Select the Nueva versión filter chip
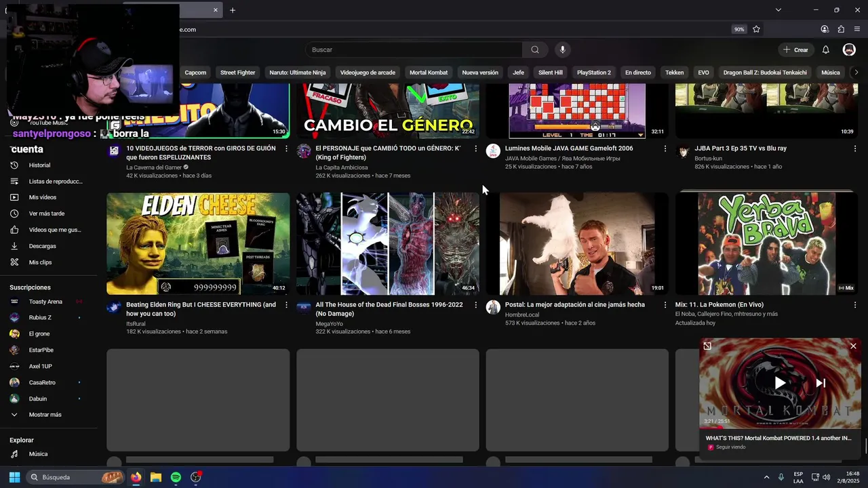 tap(480, 73)
